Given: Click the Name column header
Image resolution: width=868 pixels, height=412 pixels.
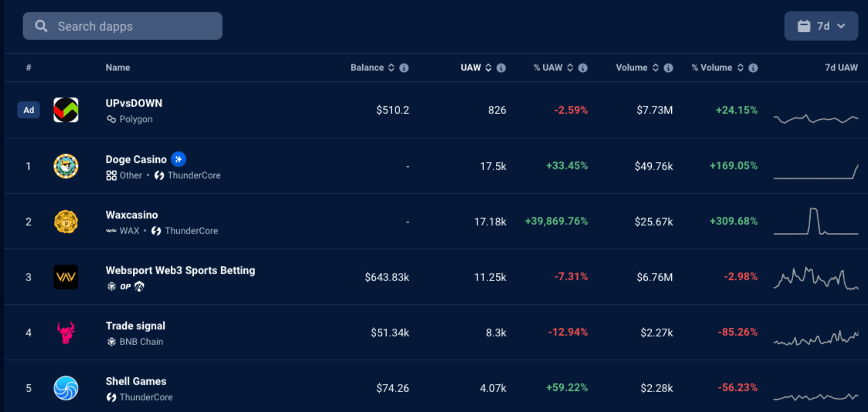Looking at the screenshot, I should [118, 67].
